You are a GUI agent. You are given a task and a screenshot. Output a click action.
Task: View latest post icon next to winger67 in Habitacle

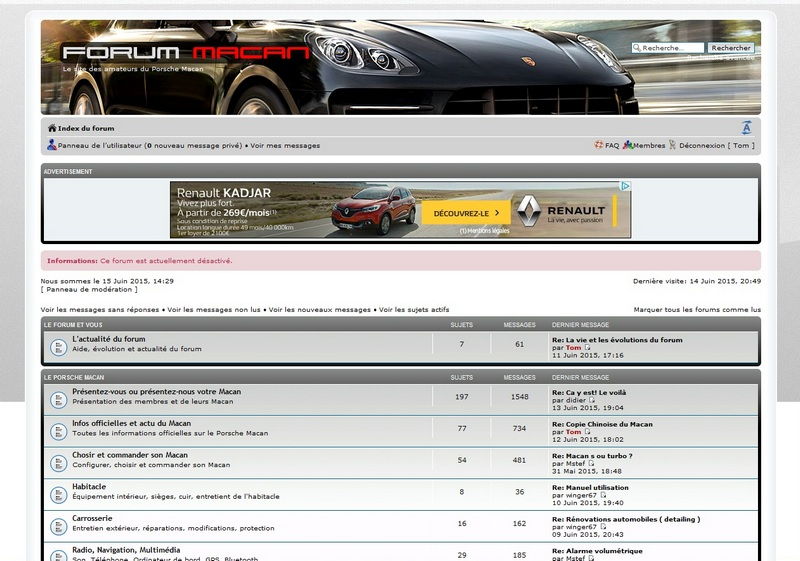click(603, 495)
